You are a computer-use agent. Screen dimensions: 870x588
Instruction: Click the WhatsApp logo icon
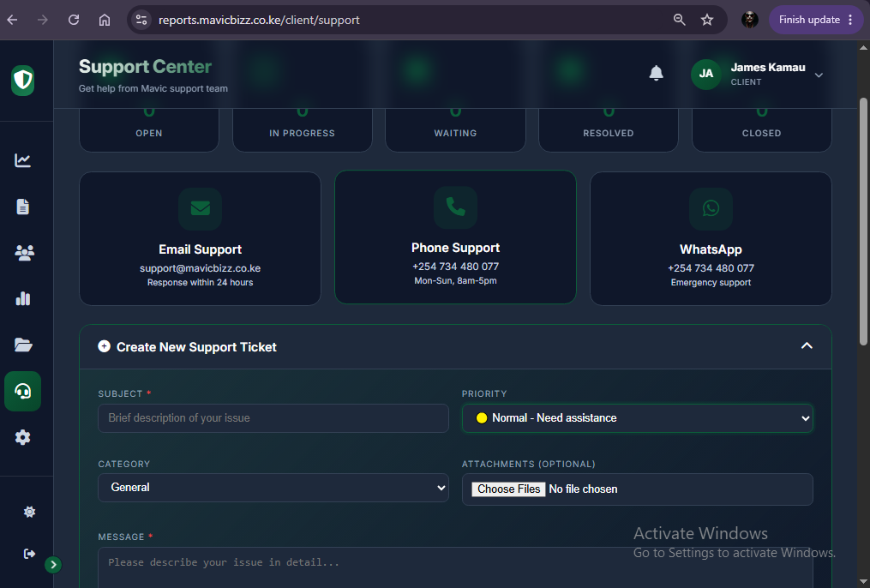click(x=711, y=208)
